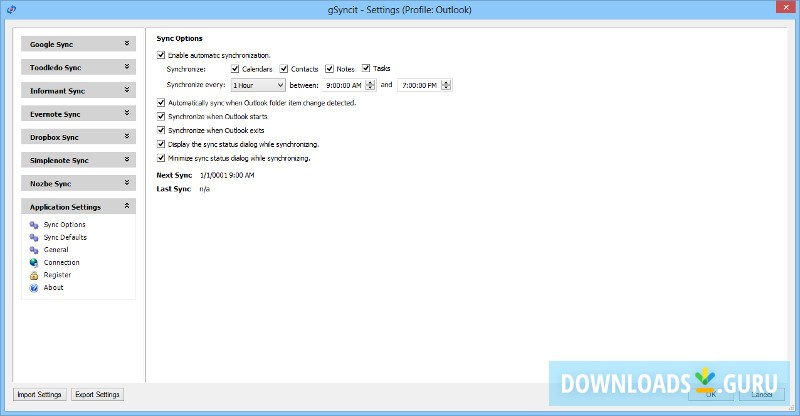This screenshot has width=800, height=416.
Task: Expand the Toodledo Sync section
Action: [x=79, y=67]
